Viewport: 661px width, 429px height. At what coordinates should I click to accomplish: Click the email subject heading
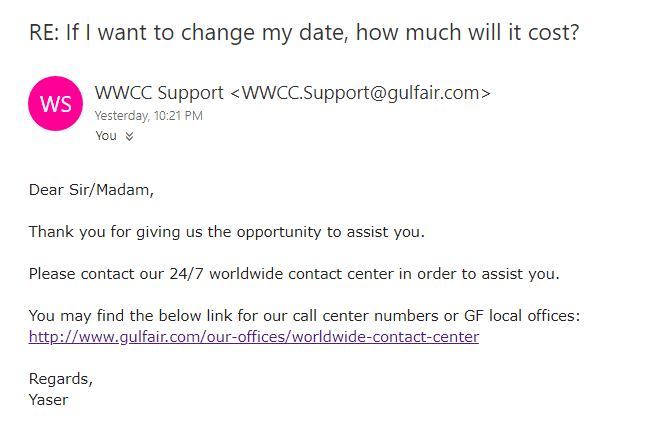tap(304, 32)
